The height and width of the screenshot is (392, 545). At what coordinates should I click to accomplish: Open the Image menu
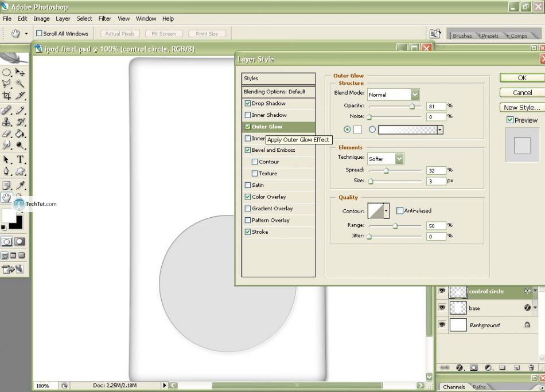(41, 18)
